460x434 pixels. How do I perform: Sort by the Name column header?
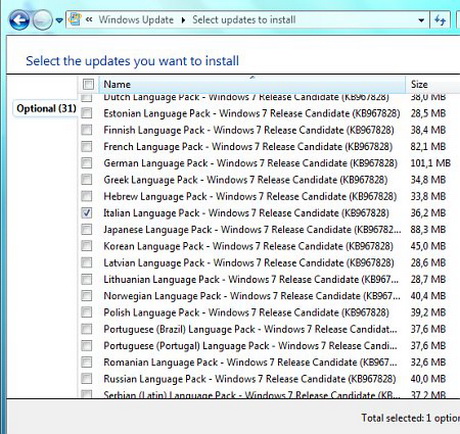click(252, 84)
